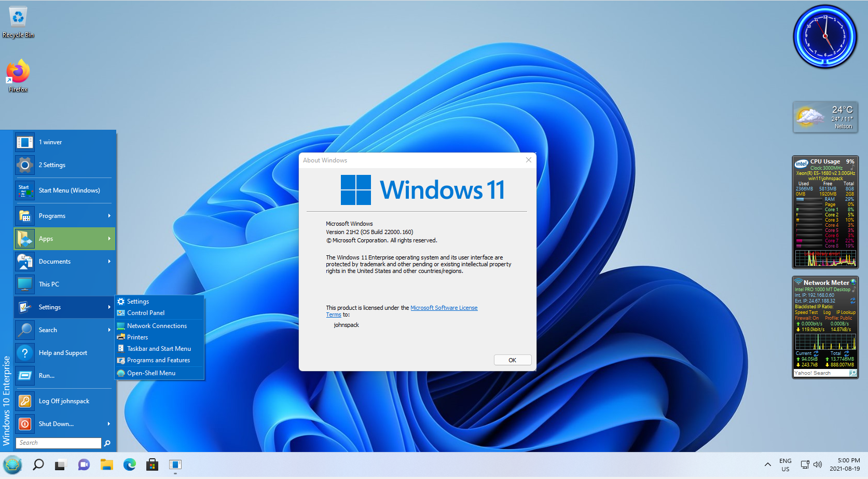Select the winver taskbar icon

175,465
